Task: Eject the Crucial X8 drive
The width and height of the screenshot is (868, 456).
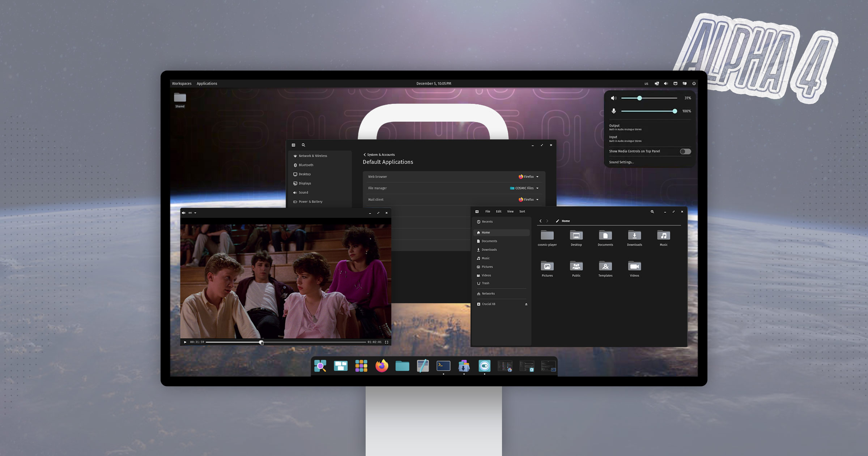Action: (526, 304)
